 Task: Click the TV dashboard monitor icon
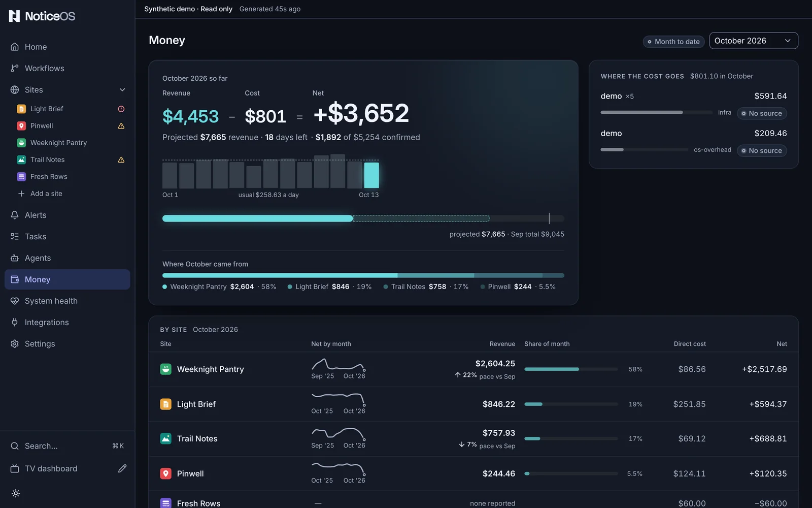15,468
